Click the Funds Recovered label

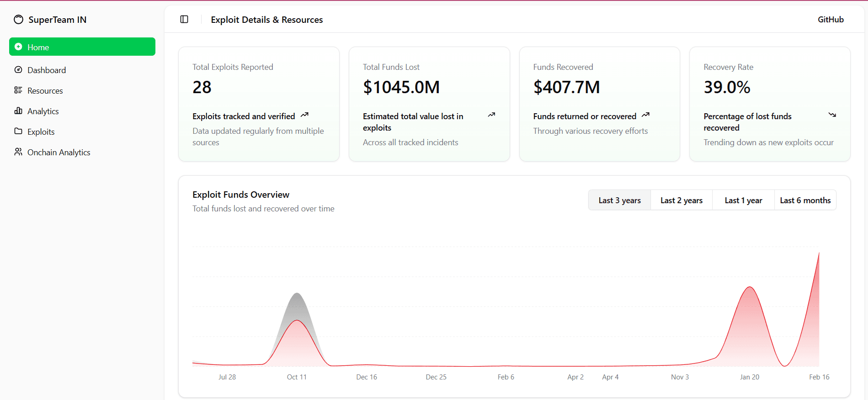[x=563, y=67]
